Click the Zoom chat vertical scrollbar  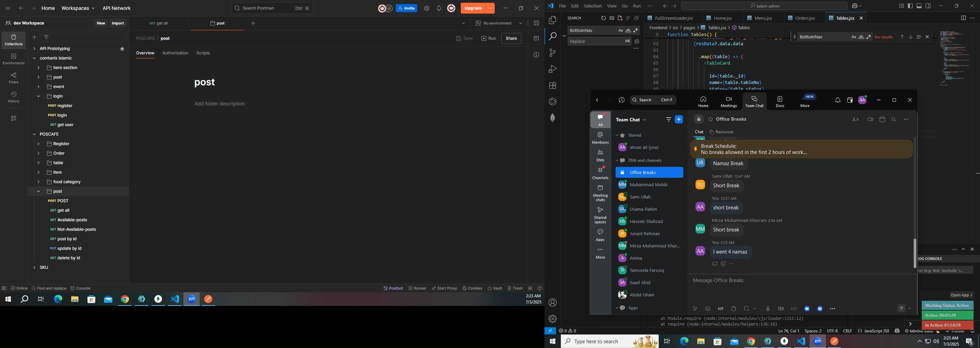pyautogui.click(x=915, y=254)
